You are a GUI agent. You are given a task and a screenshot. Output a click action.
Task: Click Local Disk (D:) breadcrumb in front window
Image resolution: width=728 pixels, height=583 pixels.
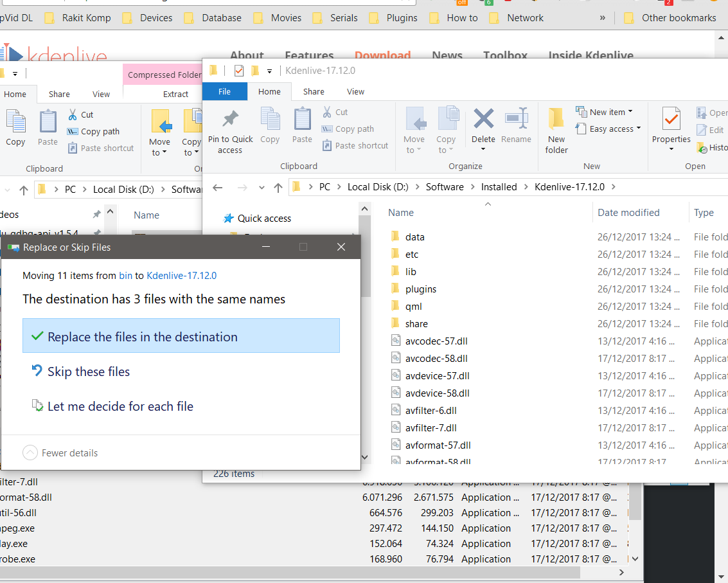coord(378,187)
